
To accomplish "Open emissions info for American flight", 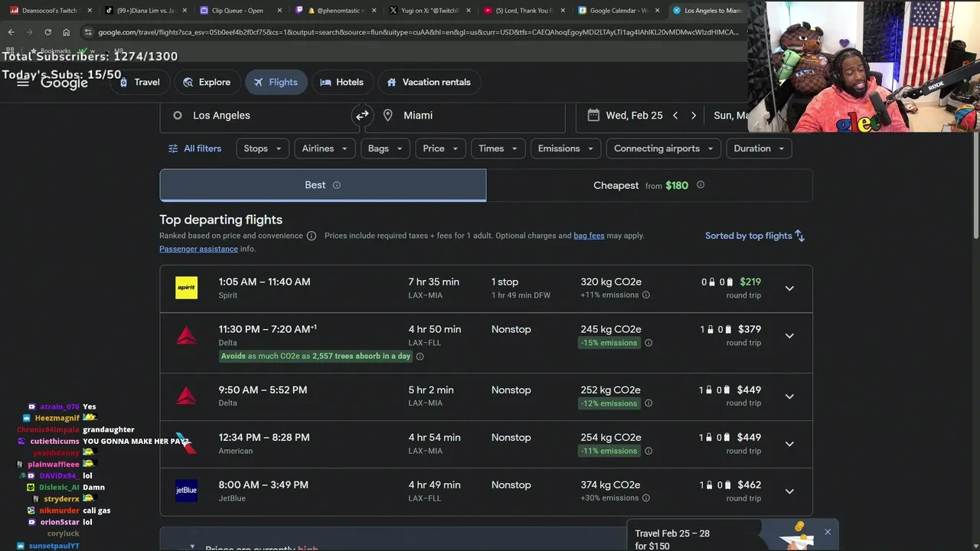I will pos(648,451).
